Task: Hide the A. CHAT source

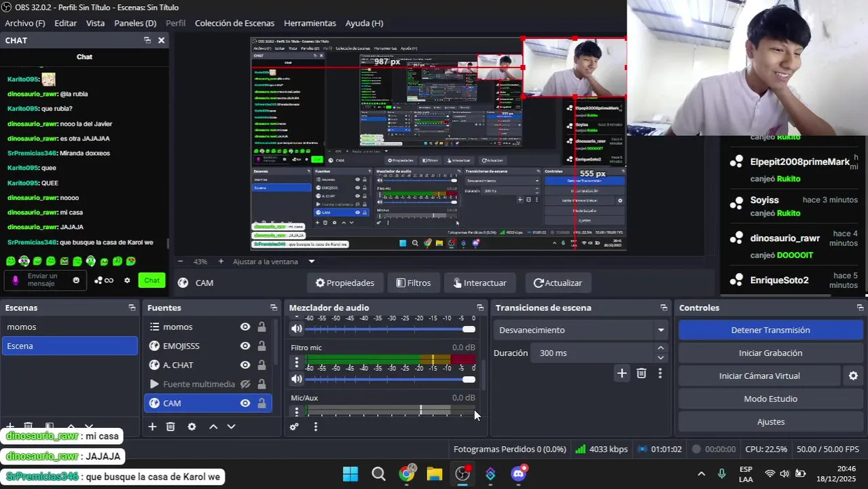Action: coord(245,365)
